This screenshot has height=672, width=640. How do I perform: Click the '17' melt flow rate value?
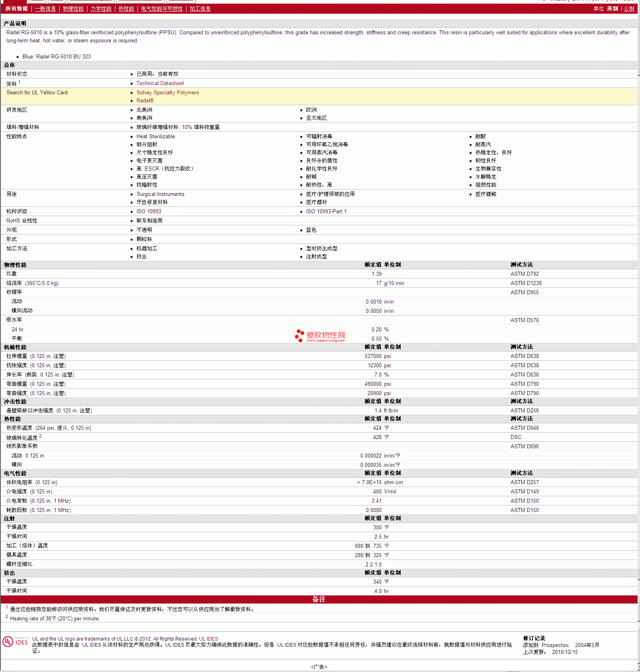point(379,283)
